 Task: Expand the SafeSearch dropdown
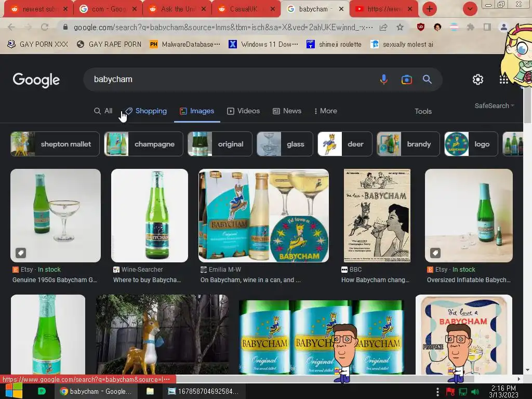click(495, 105)
